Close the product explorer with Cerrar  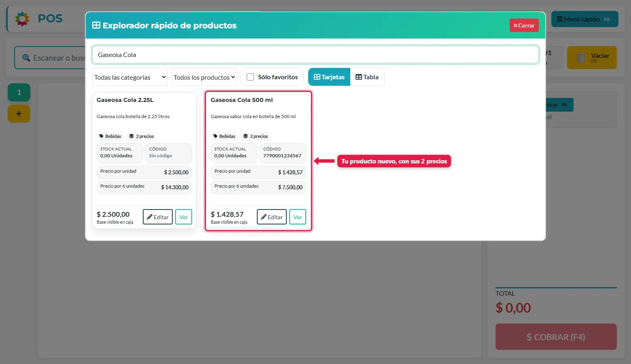pyautogui.click(x=524, y=25)
